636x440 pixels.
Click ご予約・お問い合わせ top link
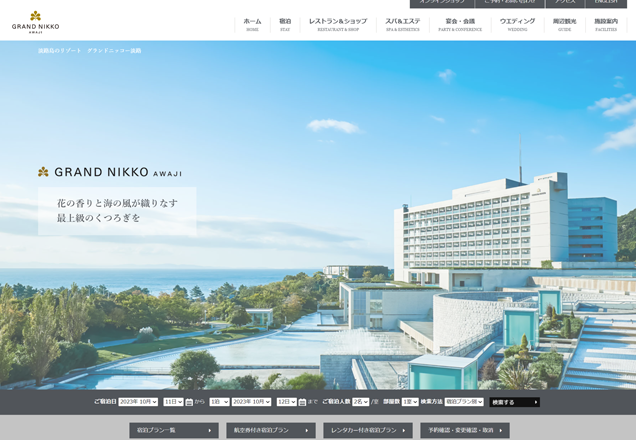tap(509, 3)
